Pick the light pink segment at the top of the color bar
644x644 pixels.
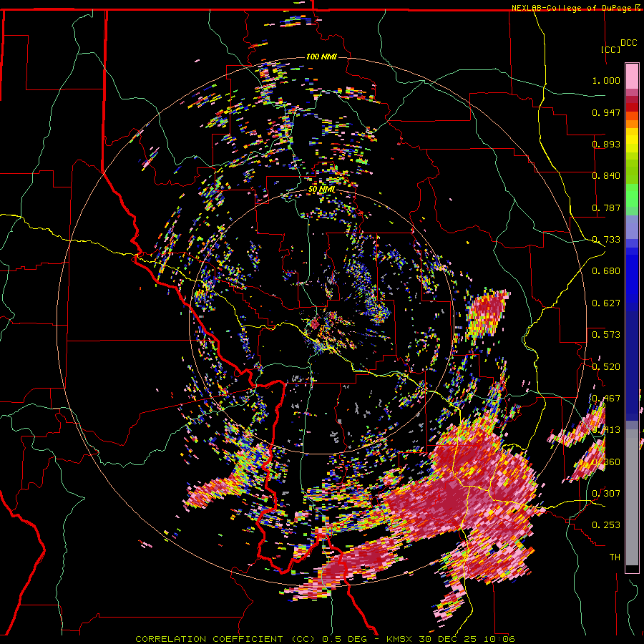click(632, 76)
